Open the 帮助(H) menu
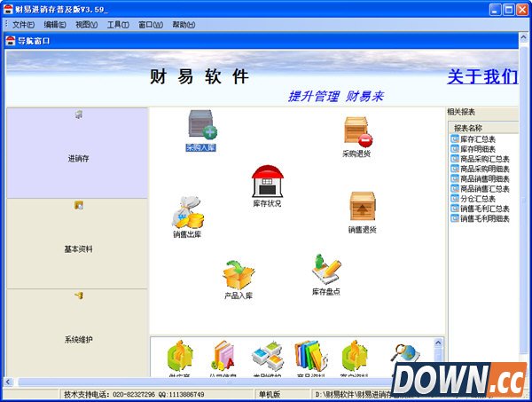This screenshot has width=532, height=402. [x=184, y=25]
